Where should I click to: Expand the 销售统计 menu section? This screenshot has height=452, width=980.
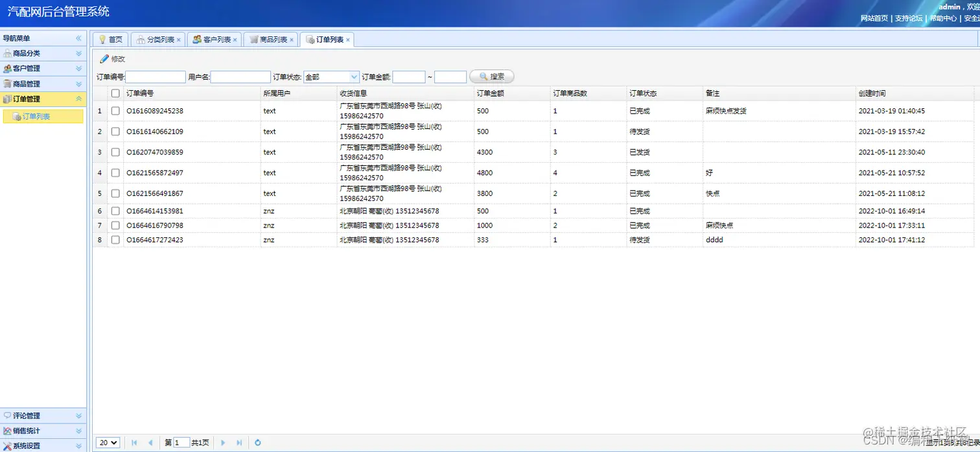78,431
